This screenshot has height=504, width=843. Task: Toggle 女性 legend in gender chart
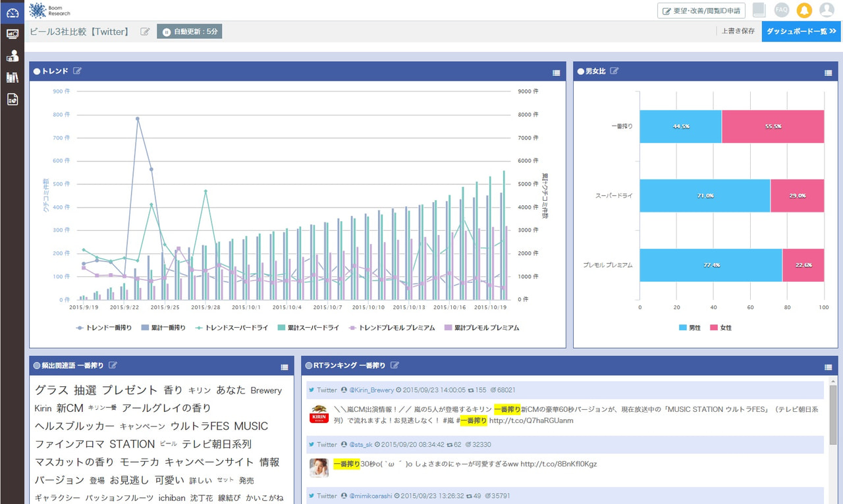pos(721,327)
